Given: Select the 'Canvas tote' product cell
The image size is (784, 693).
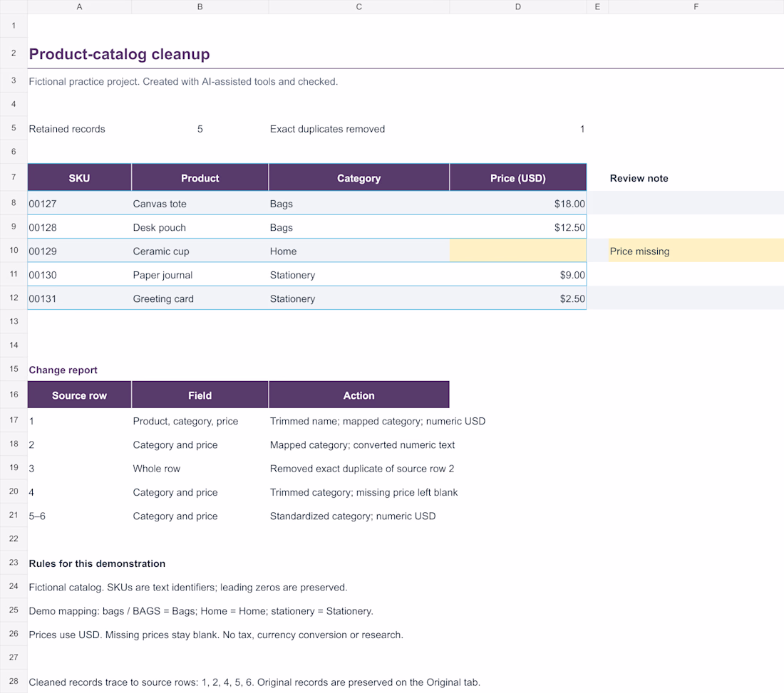Looking at the screenshot, I should coord(200,204).
